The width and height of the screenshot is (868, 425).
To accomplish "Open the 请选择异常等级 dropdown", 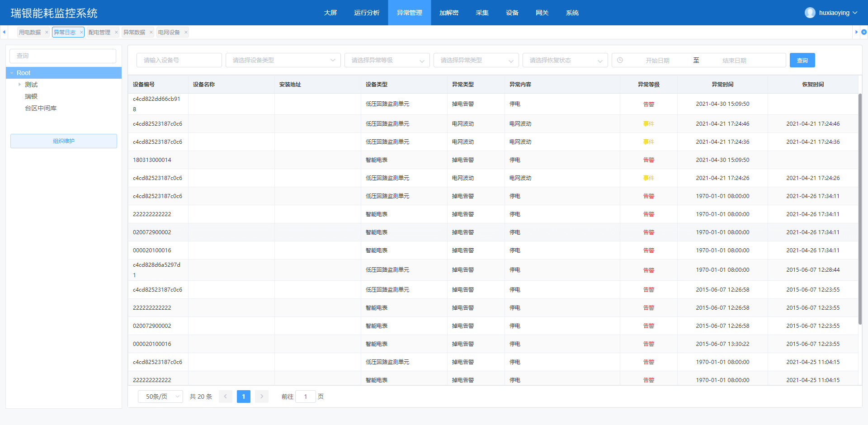I will pos(387,60).
